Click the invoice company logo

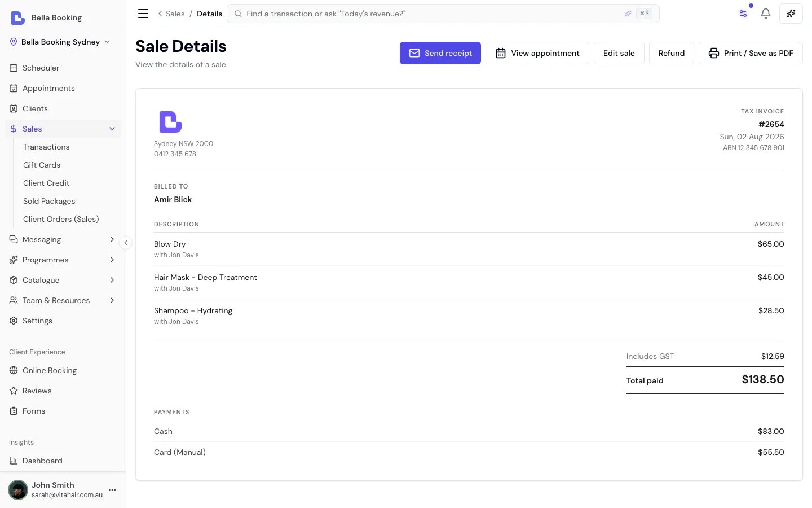click(170, 122)
